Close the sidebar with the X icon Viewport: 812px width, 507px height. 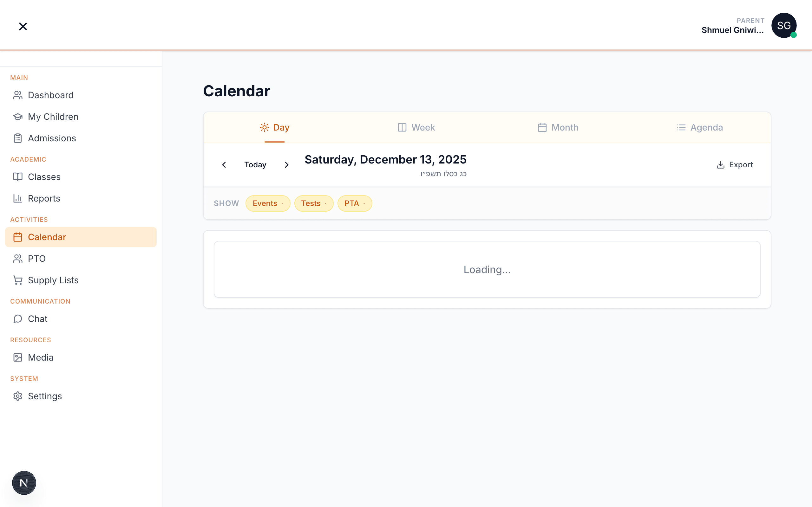click(23, 26)
